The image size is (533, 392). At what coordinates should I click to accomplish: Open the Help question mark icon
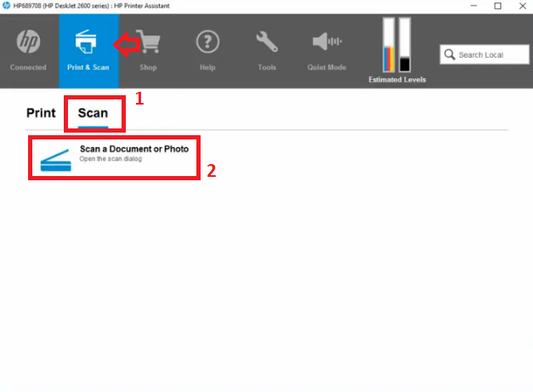tap(207, 42)
